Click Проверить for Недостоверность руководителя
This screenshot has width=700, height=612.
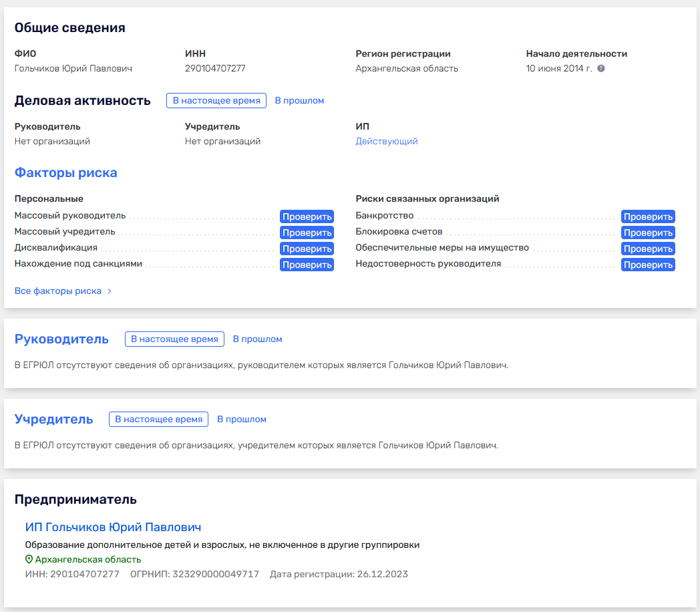[648, 264]
